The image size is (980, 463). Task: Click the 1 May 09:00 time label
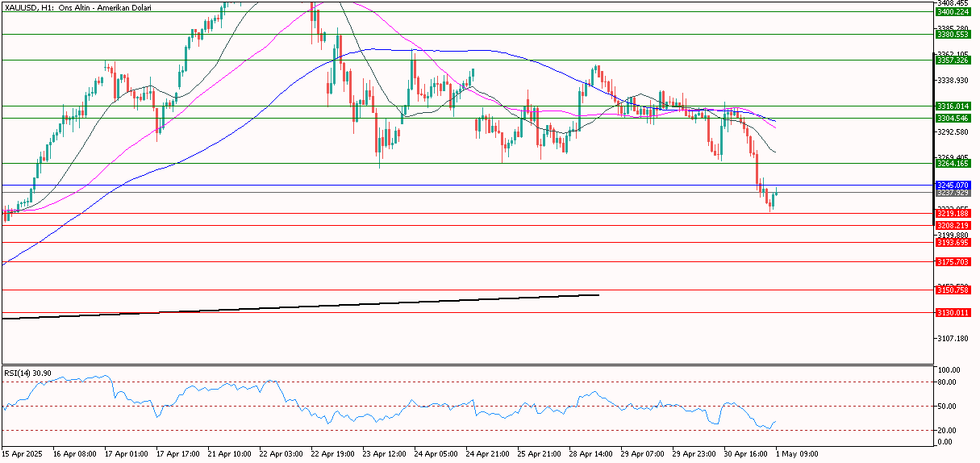[x=795, y=454]
